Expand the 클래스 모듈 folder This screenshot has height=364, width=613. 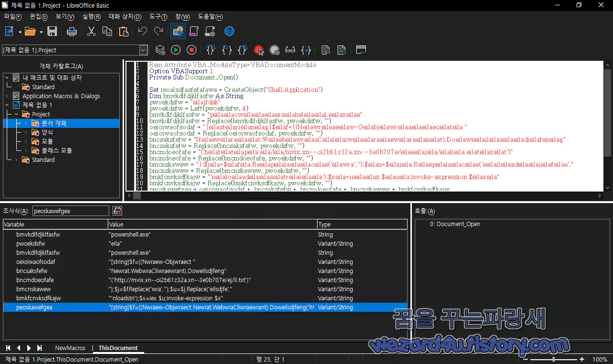coord(25,150)
